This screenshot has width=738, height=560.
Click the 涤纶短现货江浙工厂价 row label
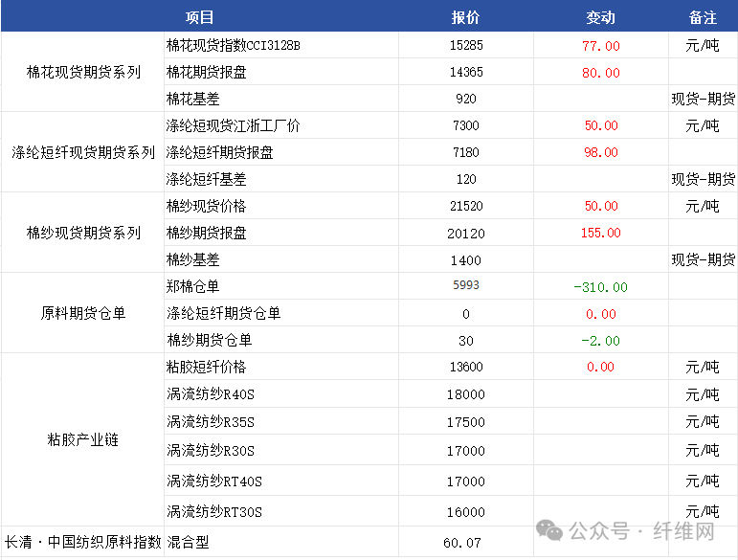[x=233, y=125]
